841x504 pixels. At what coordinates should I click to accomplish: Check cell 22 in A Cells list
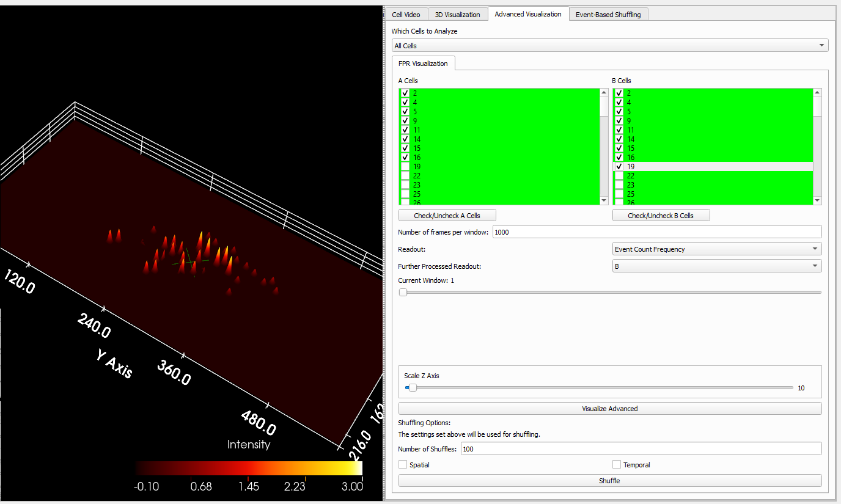tap(405, 176)
